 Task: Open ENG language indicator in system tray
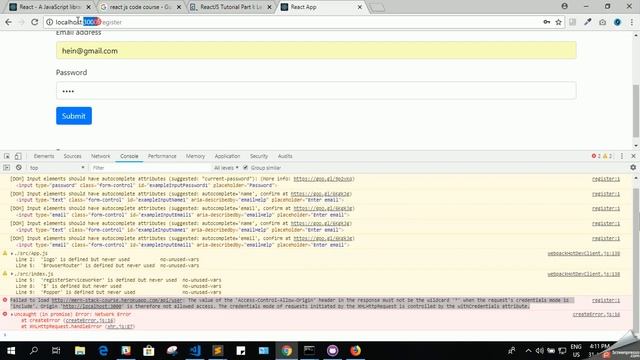point(576,351)
